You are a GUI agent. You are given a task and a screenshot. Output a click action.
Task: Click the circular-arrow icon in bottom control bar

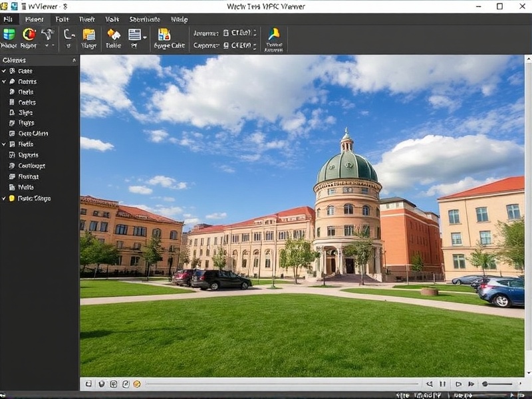pos(126,384)
